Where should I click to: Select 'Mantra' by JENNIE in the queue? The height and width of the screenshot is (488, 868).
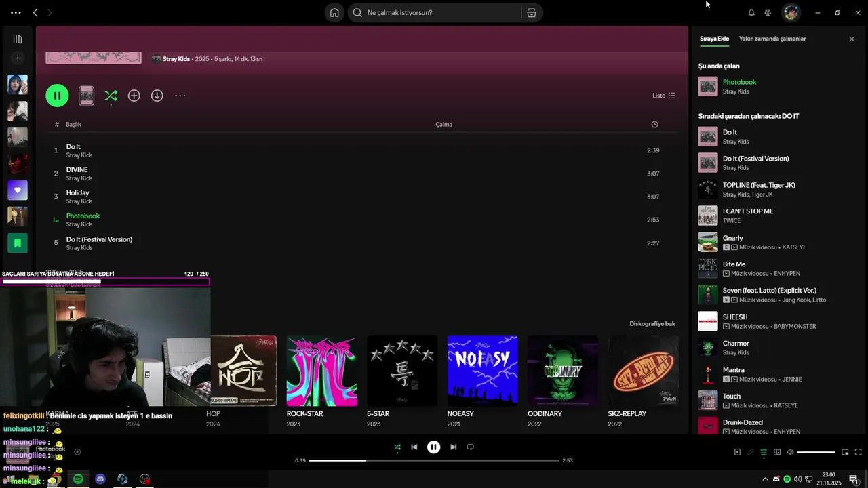click(x=778, y=374)
